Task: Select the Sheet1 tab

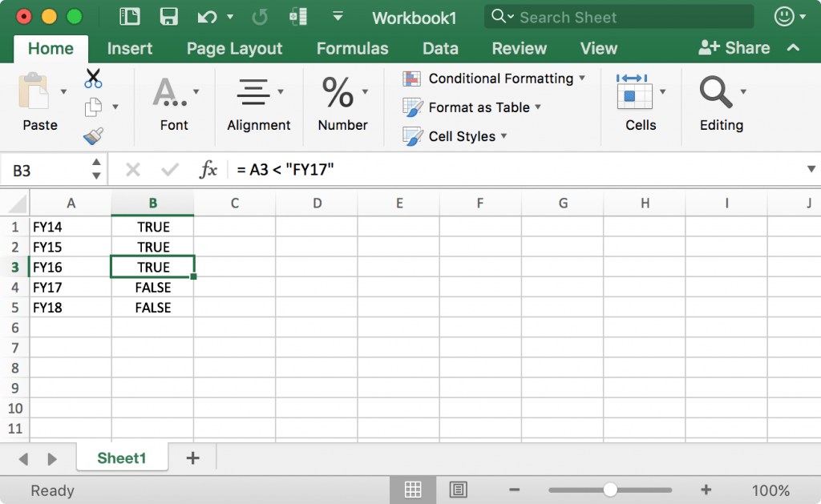Action: (x=121, y=458)
